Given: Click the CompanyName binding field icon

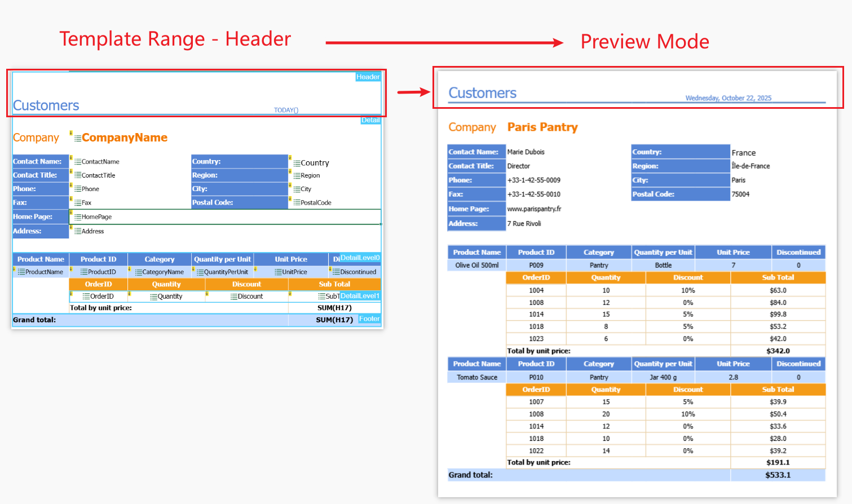Looking at the screenshot, I should tap(78, 138).
